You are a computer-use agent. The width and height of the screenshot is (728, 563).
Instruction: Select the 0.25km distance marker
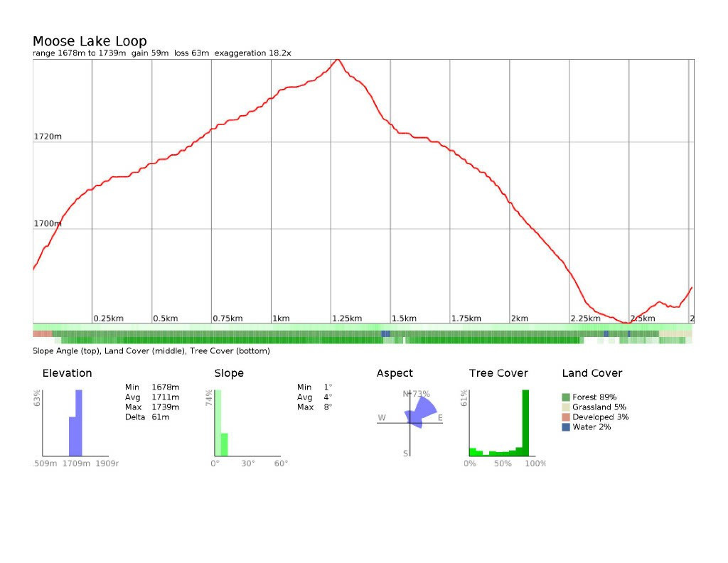point(109,318)
